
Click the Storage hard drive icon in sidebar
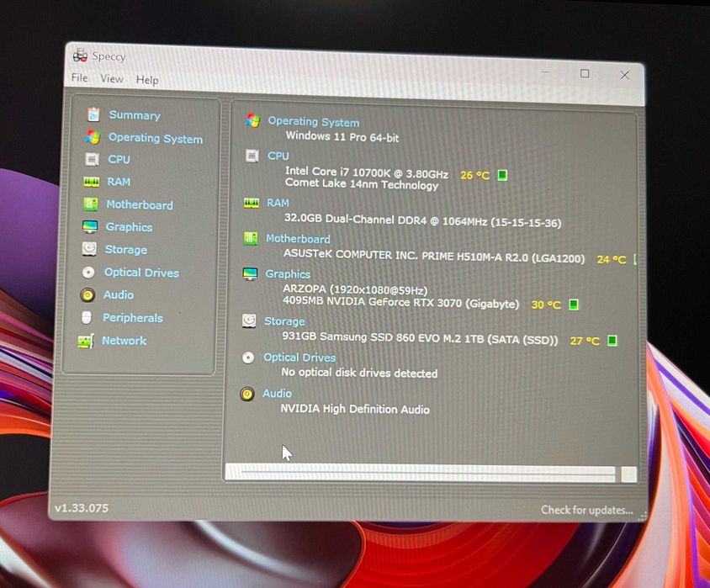pos(89,249)
